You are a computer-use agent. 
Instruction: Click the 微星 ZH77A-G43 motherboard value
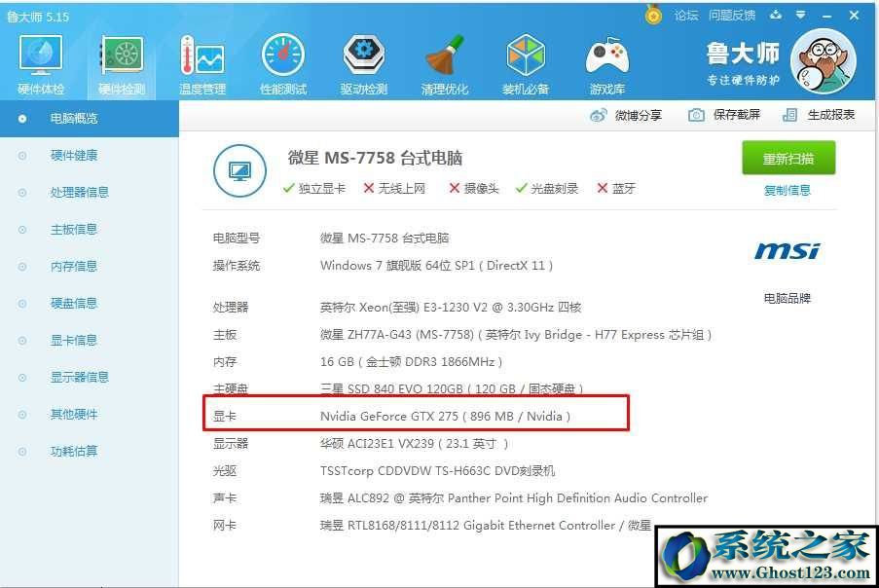(516, 335)
